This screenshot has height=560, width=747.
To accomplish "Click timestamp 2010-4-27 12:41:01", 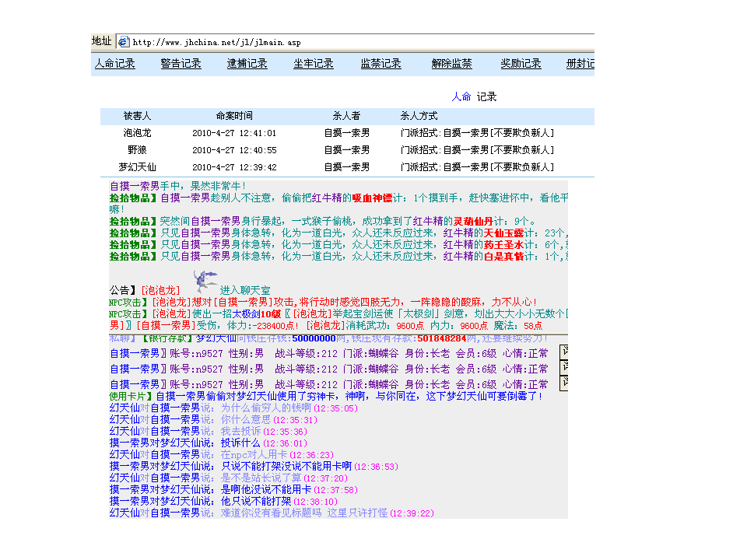I will click(x=234, y=133).
